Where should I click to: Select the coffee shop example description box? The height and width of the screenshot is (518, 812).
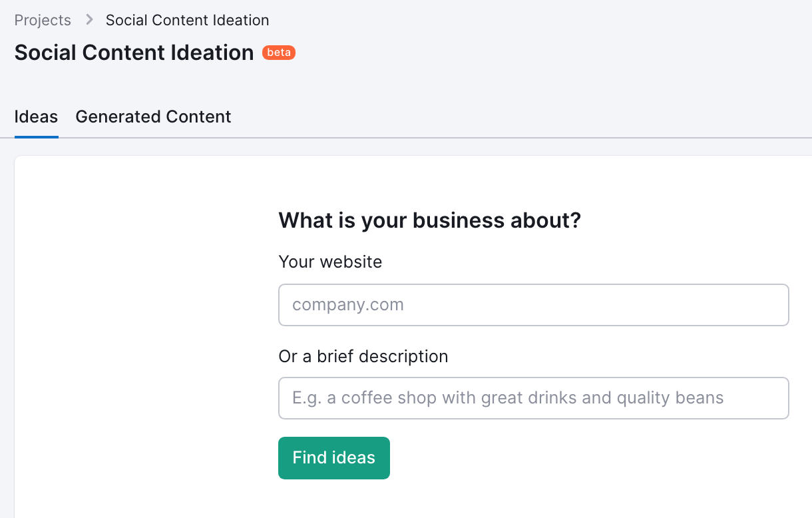[532, 397]
